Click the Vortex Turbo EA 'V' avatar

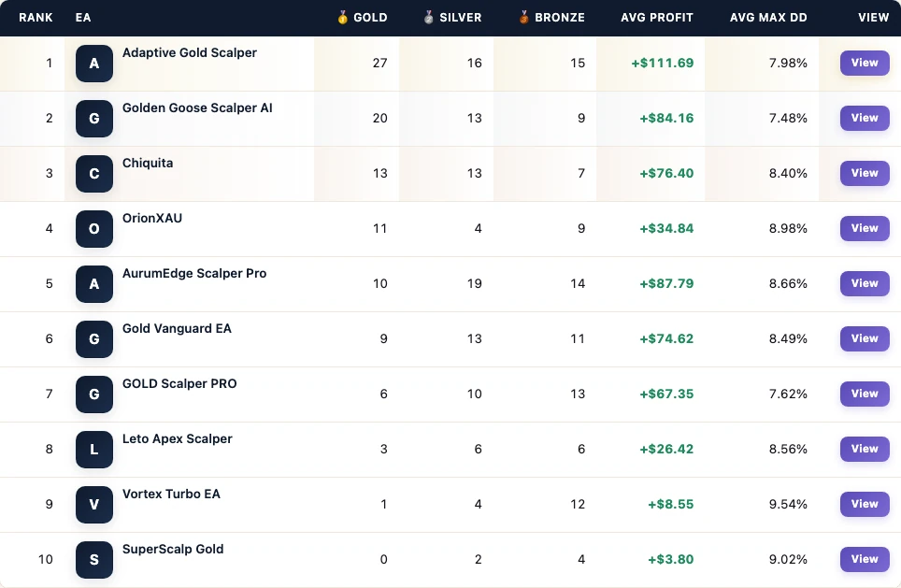(x=94, y=505)
